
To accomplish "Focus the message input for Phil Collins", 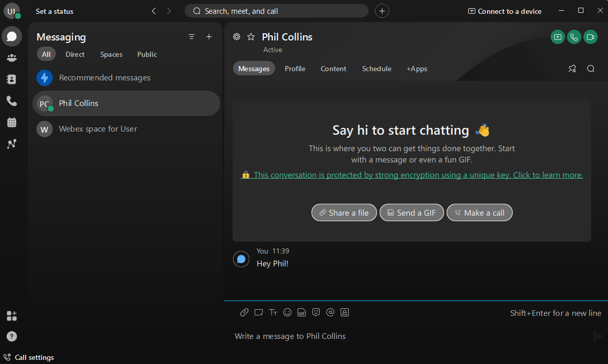I will 411,336.
